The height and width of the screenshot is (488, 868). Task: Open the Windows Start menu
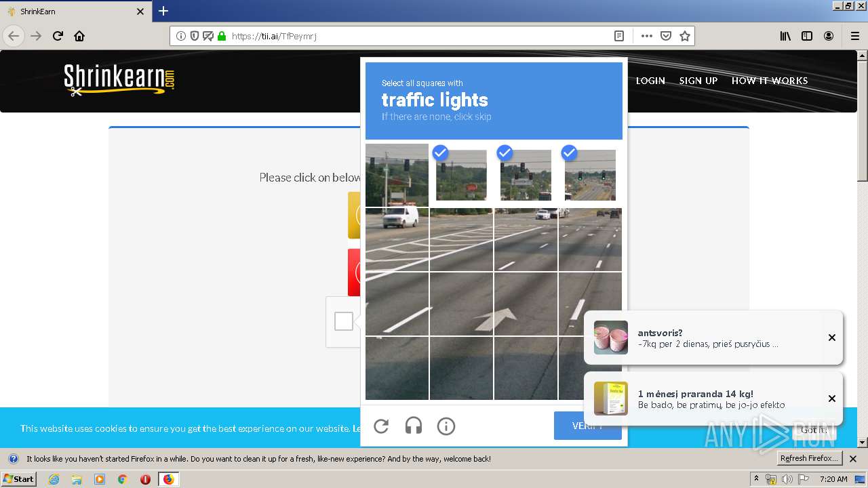[x=19, y=479]
